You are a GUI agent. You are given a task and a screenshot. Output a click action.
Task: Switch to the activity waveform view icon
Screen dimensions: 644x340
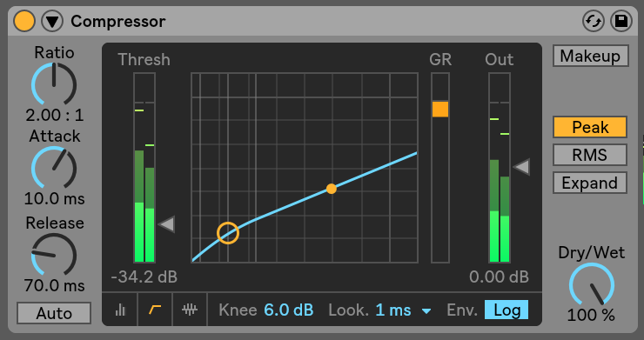coord(190,310)
